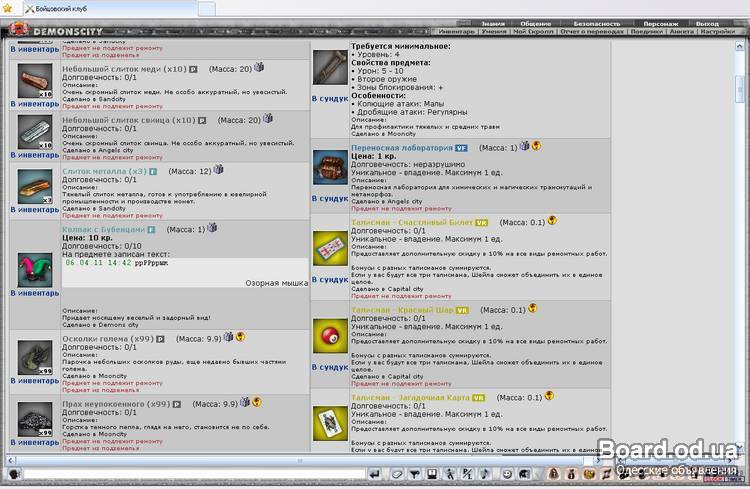Viewport: 750px width, 489px height.
Task: Move Слиток металла В инвентарь
Action: click(x=35, y=210)
